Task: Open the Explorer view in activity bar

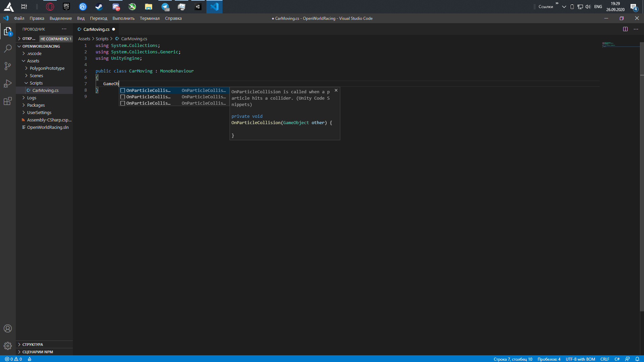Action: [8, 32]
